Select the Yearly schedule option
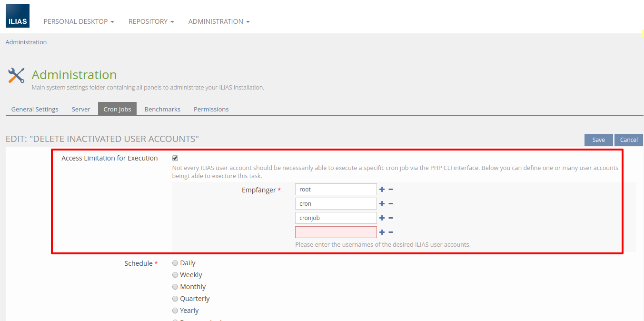Image resolution: width=644 pixels, height=321 pixels. click(x=175, y=311)
